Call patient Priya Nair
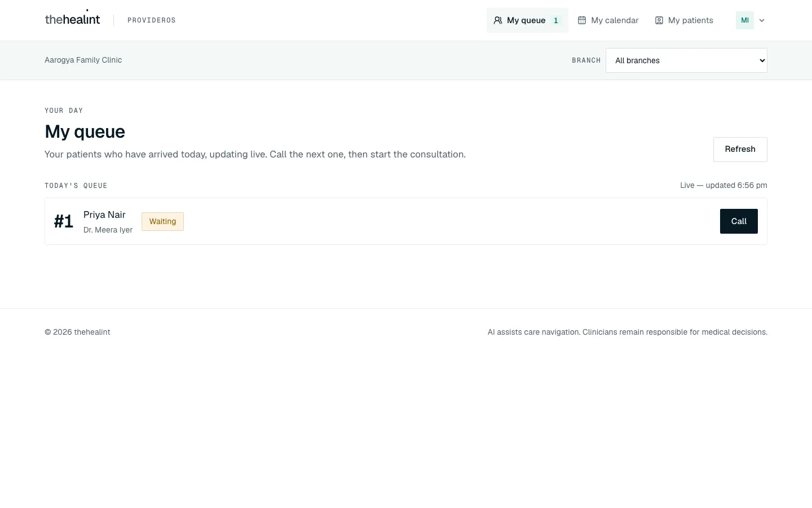This screenshot has height=508, width=812. [739, 221]
